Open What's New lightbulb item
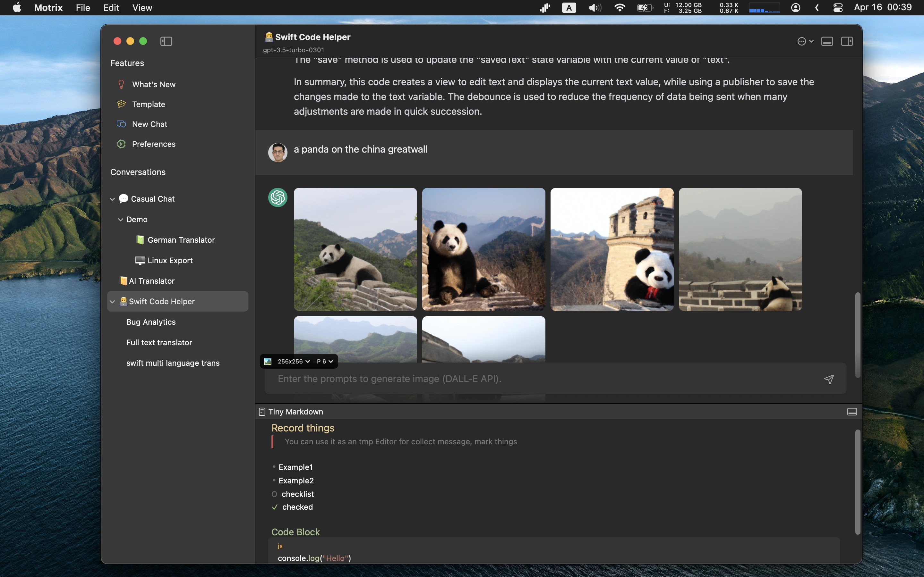This screenshot has width=924, height=577. click(x=153, y=84)
